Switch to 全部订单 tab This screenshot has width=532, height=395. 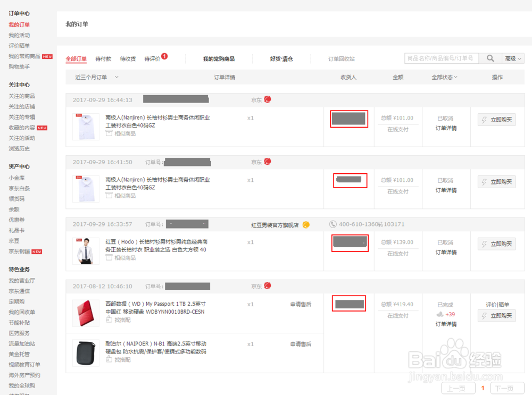[x=76, y=59]
